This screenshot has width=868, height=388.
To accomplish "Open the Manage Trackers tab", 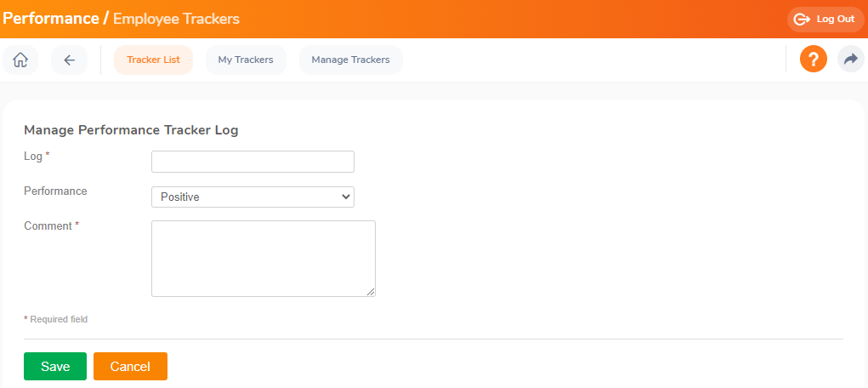I will click(x=350, y=60).
